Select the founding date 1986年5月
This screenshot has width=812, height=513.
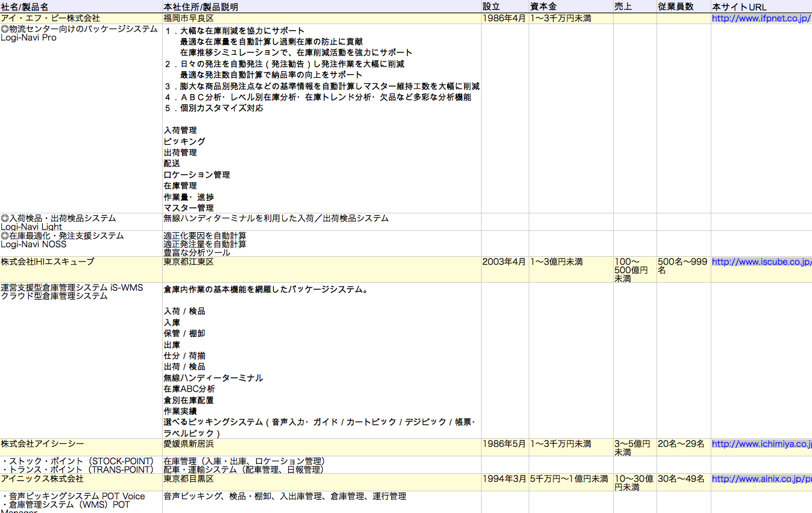[505, 447]
